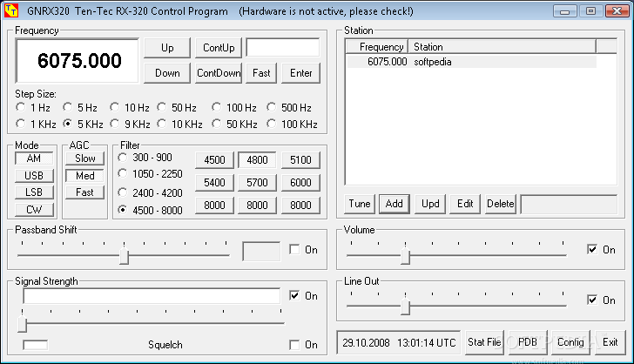
Task: Click the Down frequency button
Action: click(167, 73)
